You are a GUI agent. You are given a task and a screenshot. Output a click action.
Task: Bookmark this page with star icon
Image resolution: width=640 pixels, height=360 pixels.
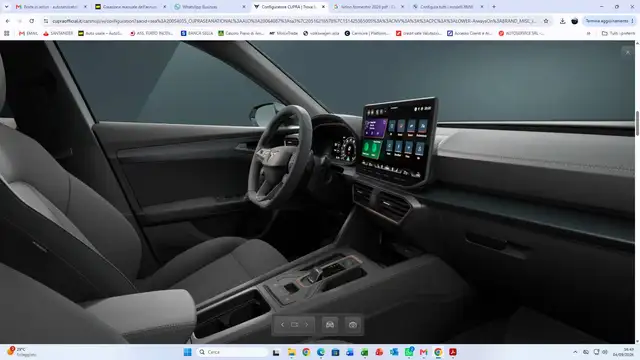(546, 21)
